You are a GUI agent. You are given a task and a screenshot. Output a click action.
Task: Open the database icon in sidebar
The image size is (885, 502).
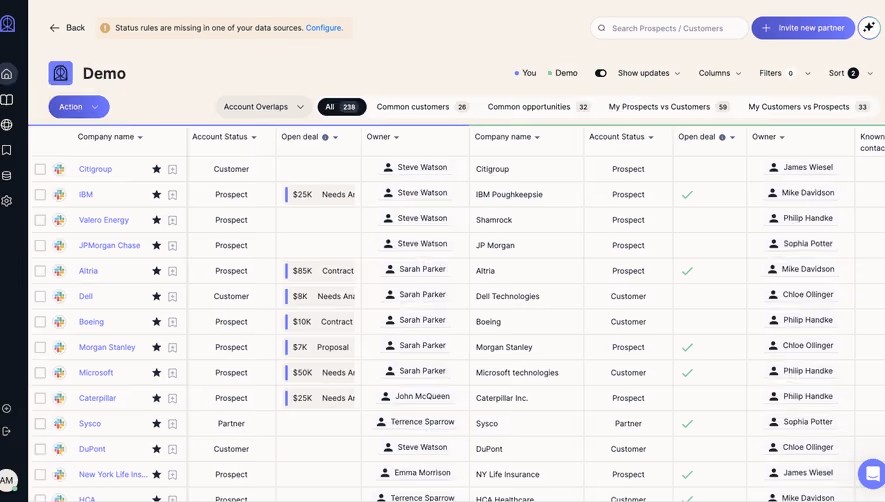click(7, 176)
